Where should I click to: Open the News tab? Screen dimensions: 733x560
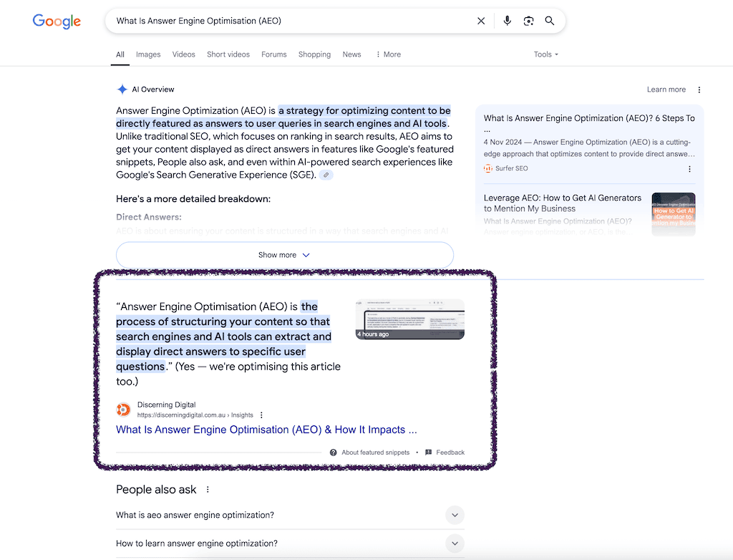pos(351,54)
